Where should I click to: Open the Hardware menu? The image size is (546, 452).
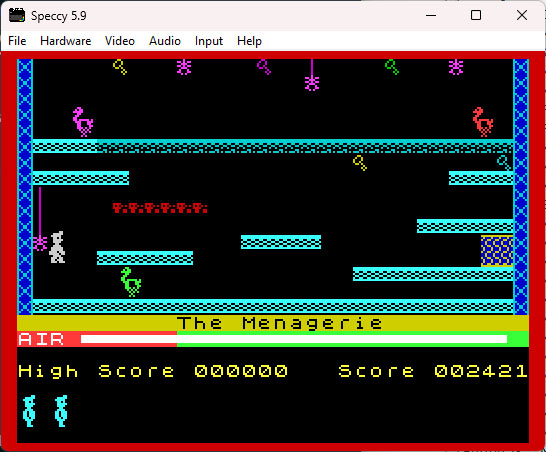coord(65,41)
